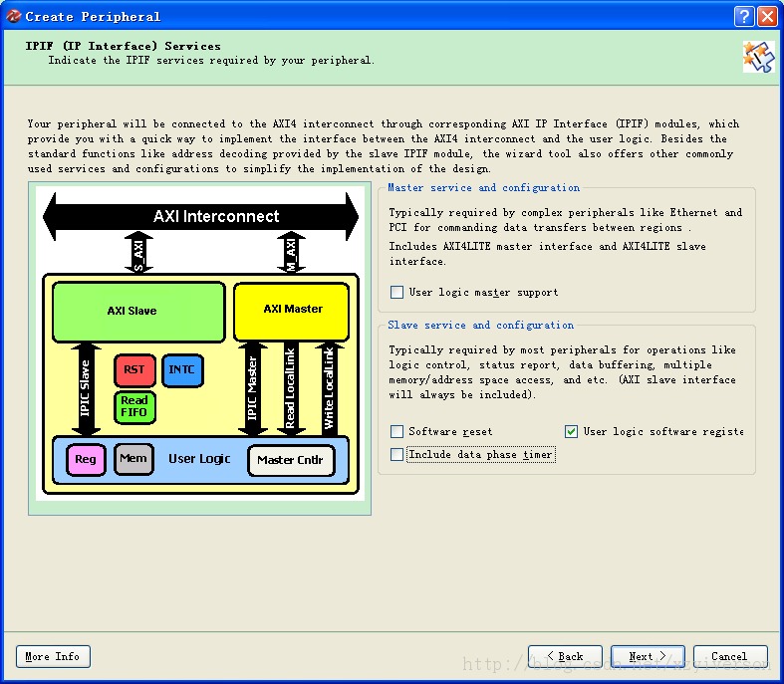Check the User logic master support box
Image resolution: width=784 pixels, height=684 pixels.
[x=396, y=292]
